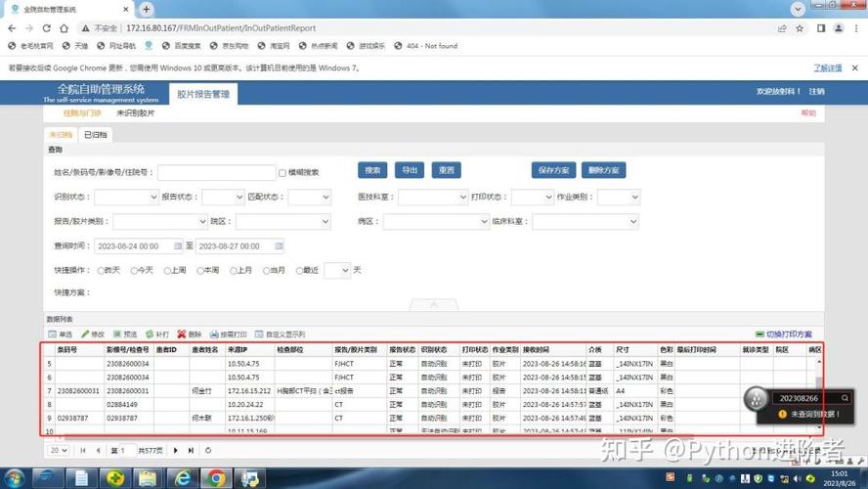Go to next results page

176,451
